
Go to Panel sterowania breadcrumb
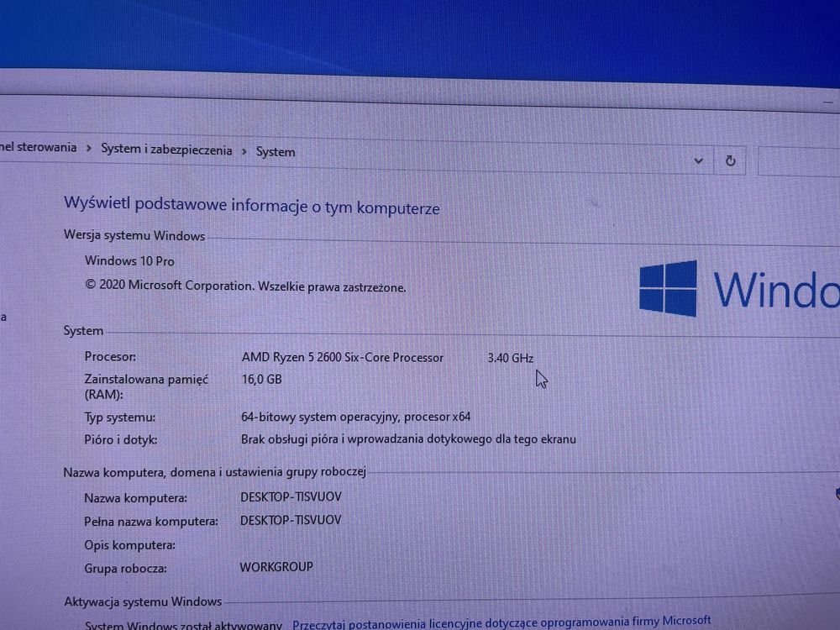38,147
